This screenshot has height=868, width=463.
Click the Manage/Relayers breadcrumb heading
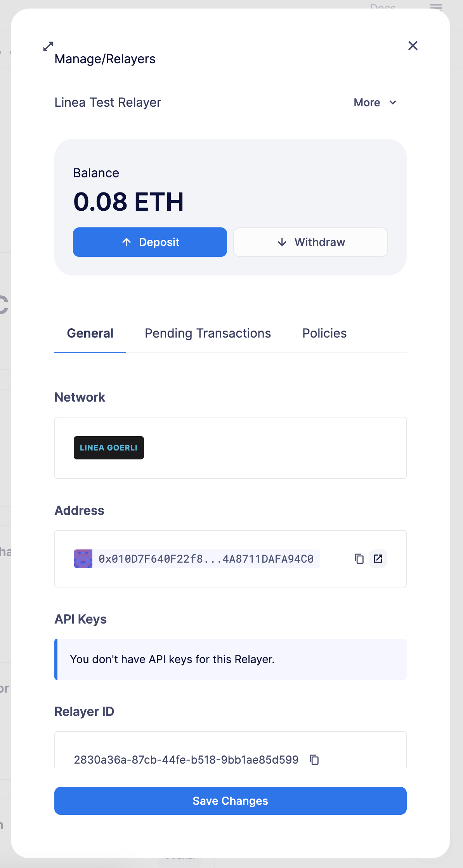[x=105, y=59]
